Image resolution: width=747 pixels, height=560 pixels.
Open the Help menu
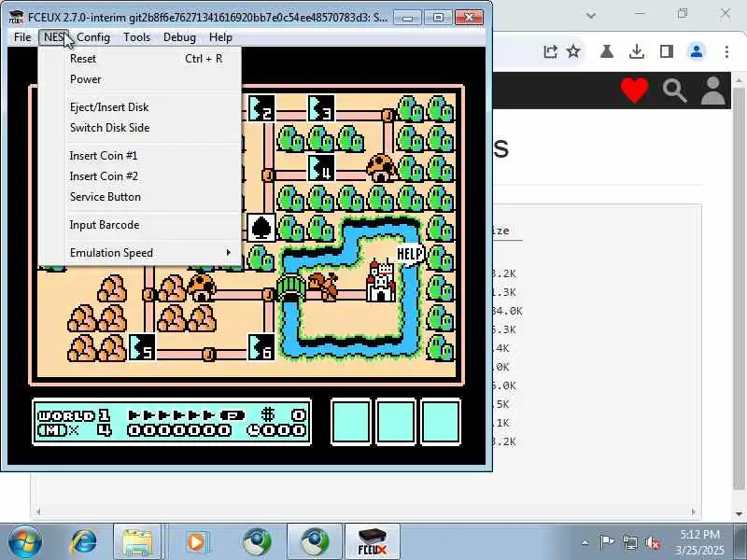point(220,37)
